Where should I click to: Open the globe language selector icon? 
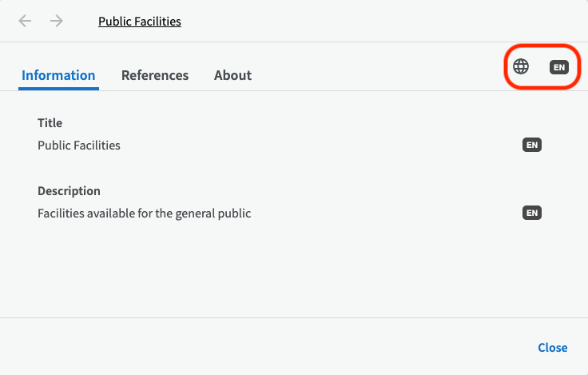(x=522, y=66)
